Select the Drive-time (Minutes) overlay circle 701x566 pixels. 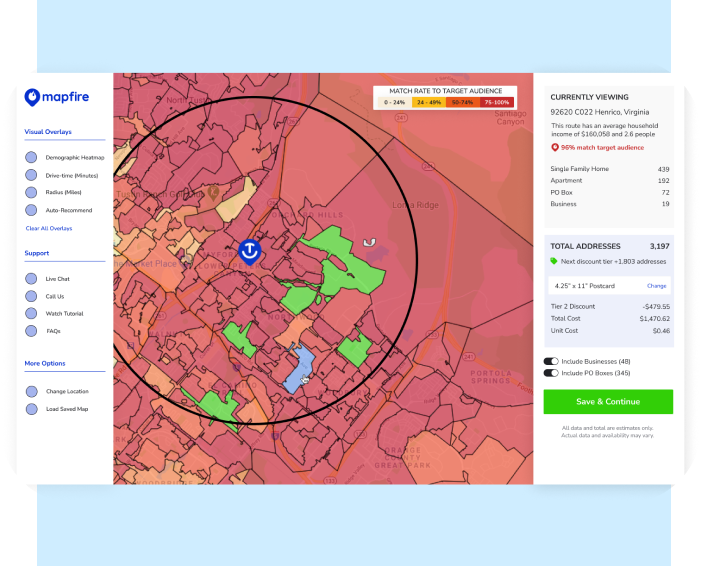coord(31,175)
